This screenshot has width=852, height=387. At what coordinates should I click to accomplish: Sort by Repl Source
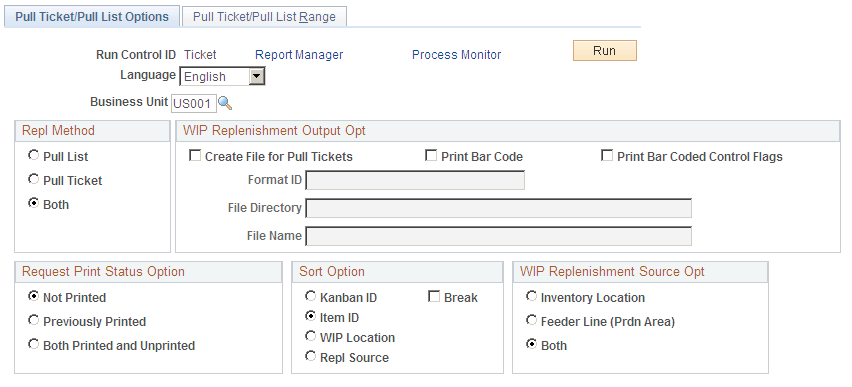310,356
